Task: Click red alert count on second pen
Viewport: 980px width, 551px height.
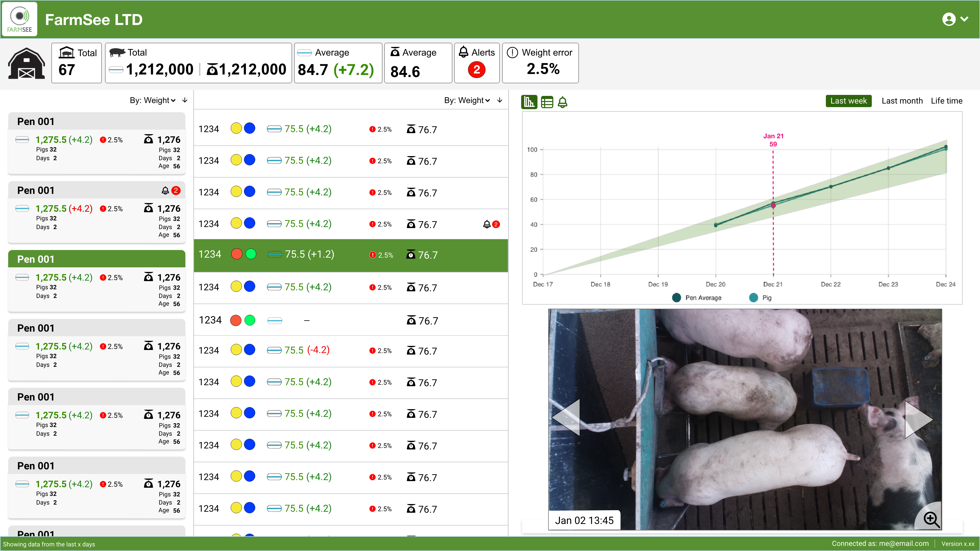Action: click(175, 191)
